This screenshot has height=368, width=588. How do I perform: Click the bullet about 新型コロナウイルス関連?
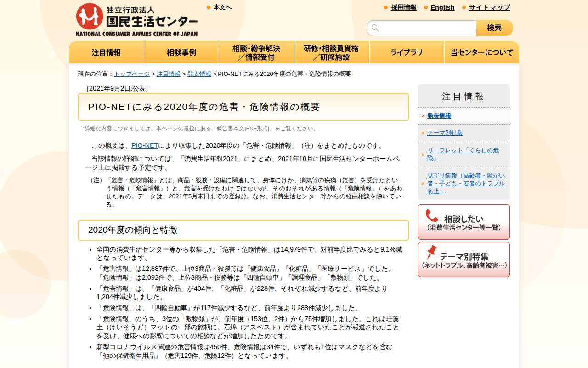(x=244, y=351)
